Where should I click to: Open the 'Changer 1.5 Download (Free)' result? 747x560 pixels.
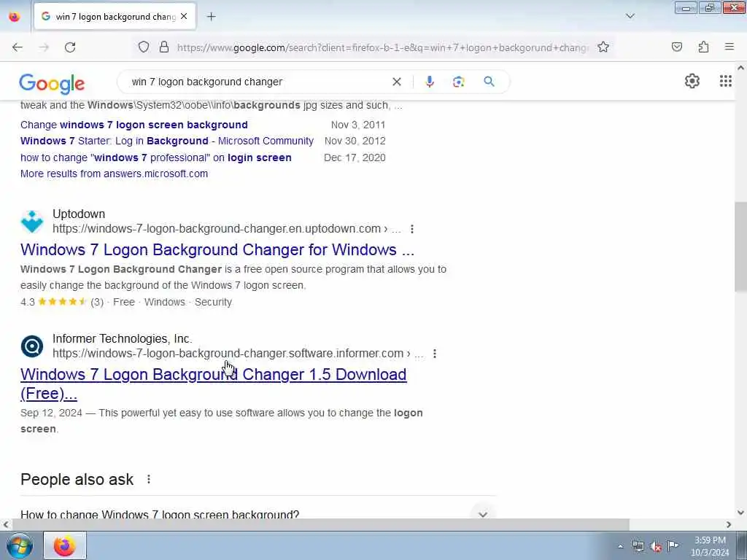tap(214, 384)
